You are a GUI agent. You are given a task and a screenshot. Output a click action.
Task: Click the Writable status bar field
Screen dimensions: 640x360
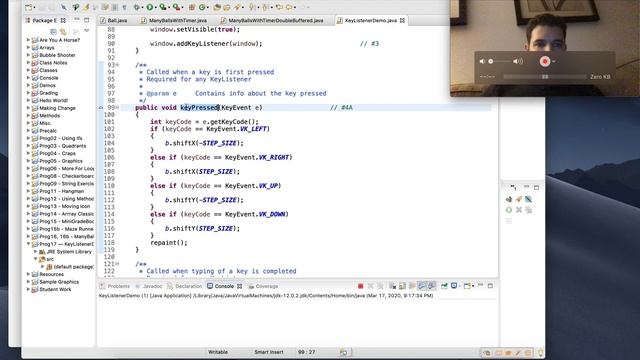click(x=218, y=352)
